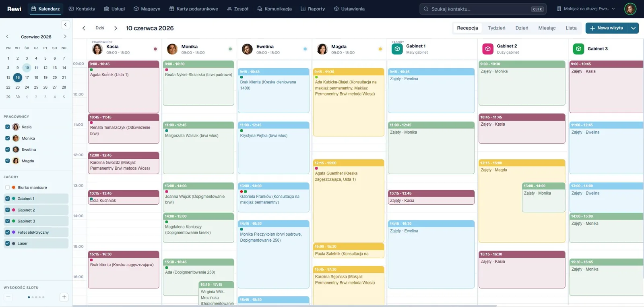644x307 pixels.
Task: Toggle the Monika employee checkbox
Action: 7,138
